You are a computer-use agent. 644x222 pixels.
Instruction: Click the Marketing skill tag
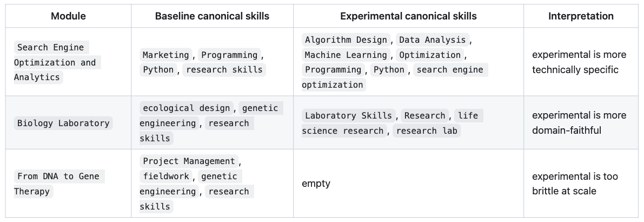tap(166, 55)
